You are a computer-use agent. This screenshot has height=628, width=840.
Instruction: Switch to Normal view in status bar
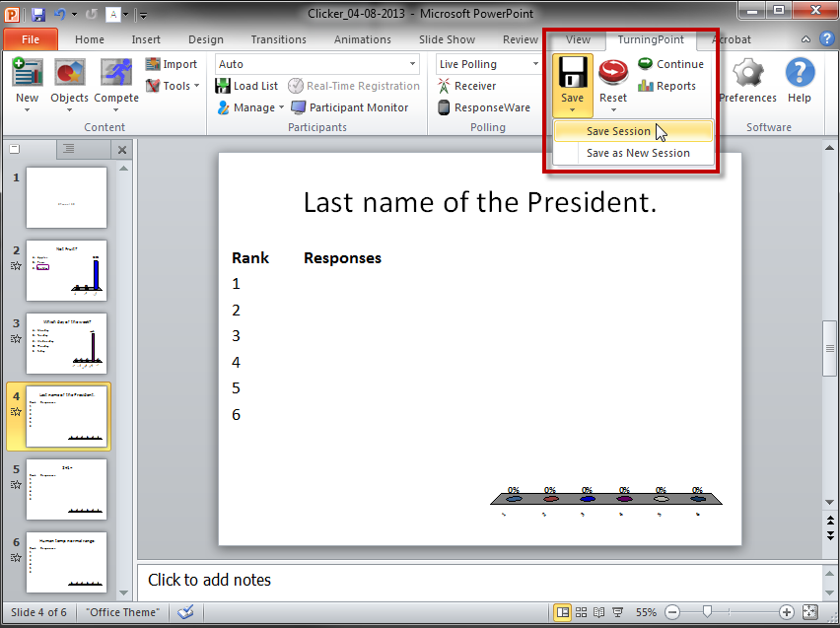(x=563, y=612)
